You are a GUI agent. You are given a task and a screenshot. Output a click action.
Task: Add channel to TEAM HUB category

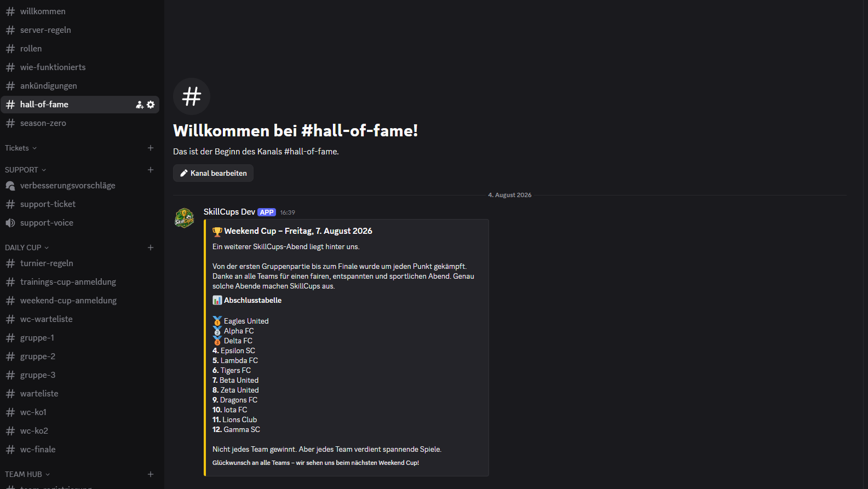coord(151,474)
